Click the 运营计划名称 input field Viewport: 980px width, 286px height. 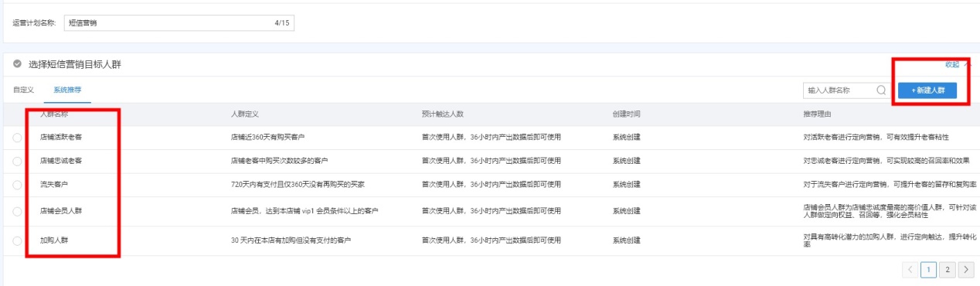pos(179,23)
